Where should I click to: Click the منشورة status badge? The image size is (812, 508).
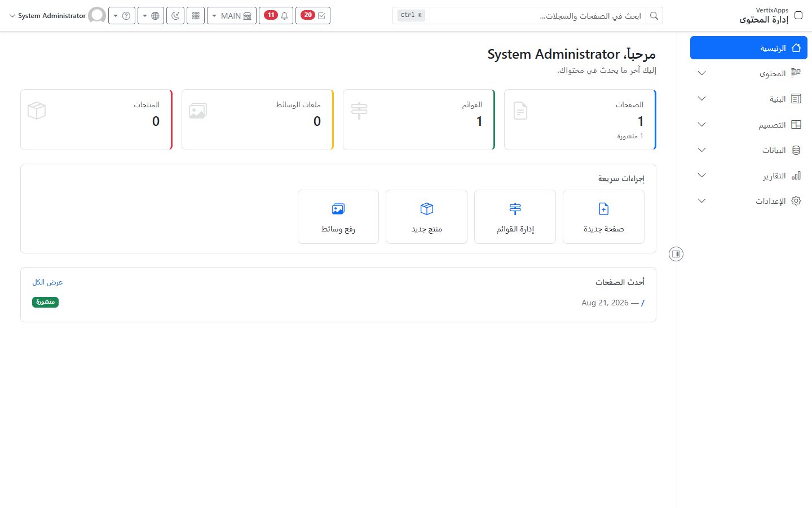click(x=45, y=302)
